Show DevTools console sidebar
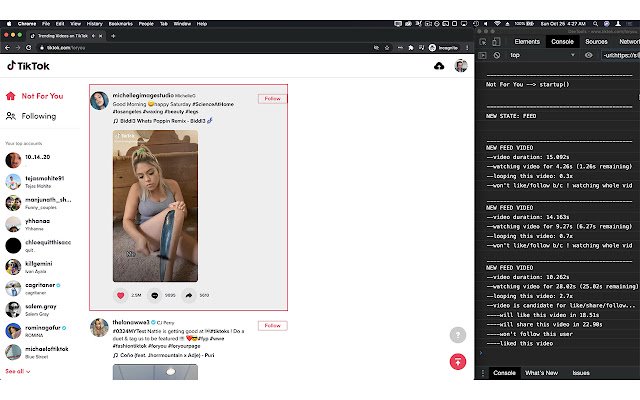This screenshot has width=640, height=400. [482, 55]
